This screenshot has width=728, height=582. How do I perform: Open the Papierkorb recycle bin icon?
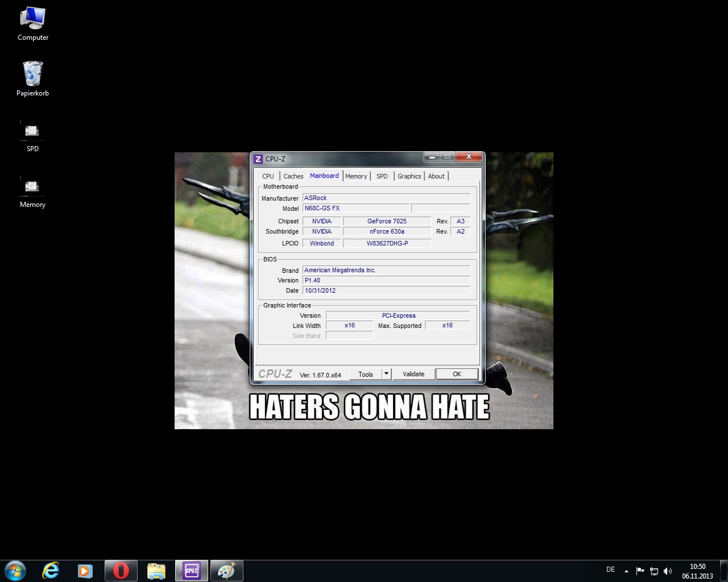32,79
